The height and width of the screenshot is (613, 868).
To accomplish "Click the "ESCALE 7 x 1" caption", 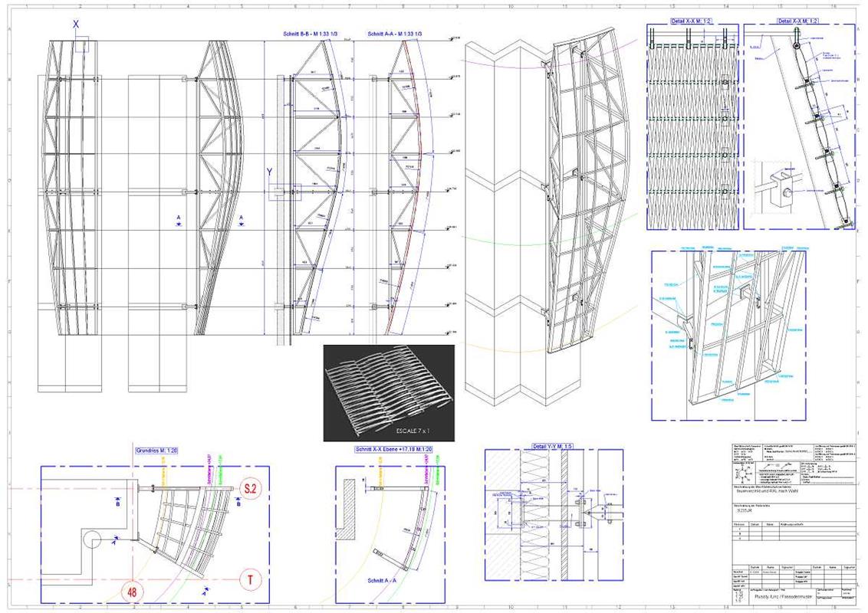I will [x=413, y=429].
